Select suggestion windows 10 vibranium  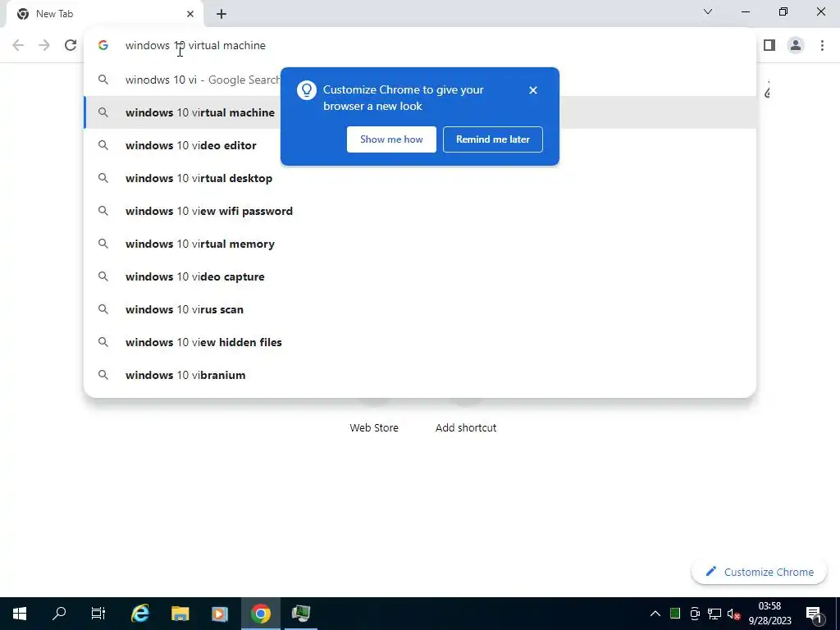[420, 375]
